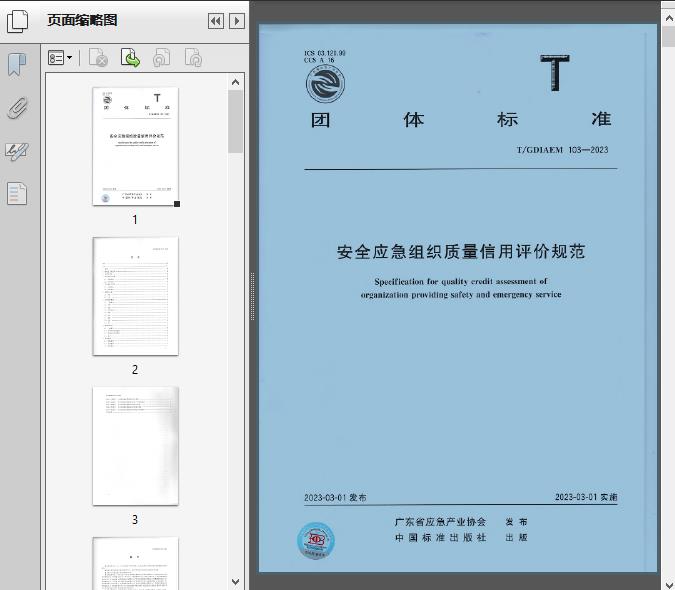Image resolution: width=675 pixels, height=590 pixels.
Task: Click the large T logo on cover
Action: (555, 72)
